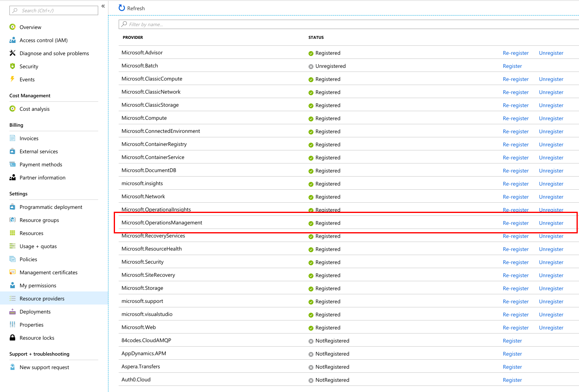Click the Resource groups cube icon
Image resolution: width=579 pixels, height=392 pixels.
[x=12, y=220]
